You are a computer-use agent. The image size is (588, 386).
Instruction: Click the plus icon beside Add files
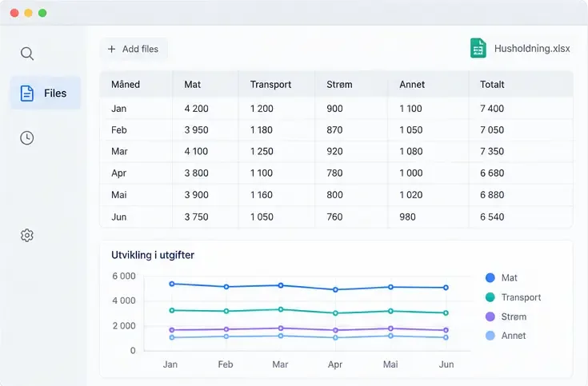click(111, 49)
